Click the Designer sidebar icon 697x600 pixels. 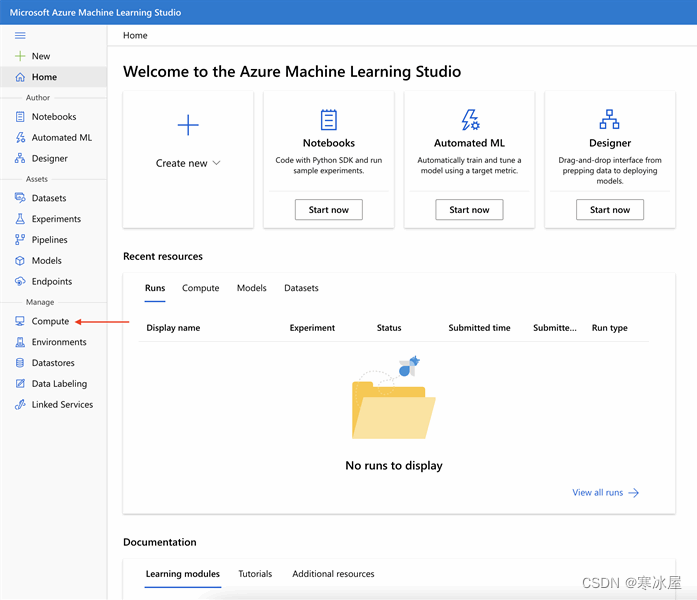point(20,158)
